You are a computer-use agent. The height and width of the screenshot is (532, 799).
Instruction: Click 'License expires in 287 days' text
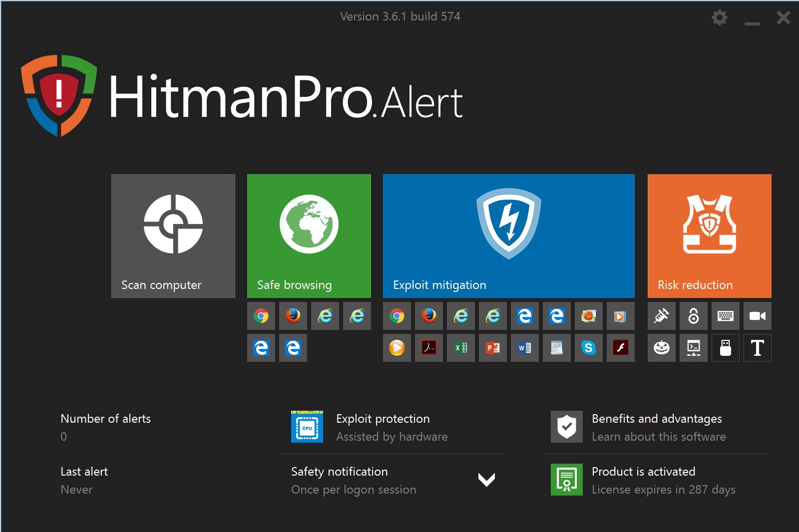(x=664, y=490)
